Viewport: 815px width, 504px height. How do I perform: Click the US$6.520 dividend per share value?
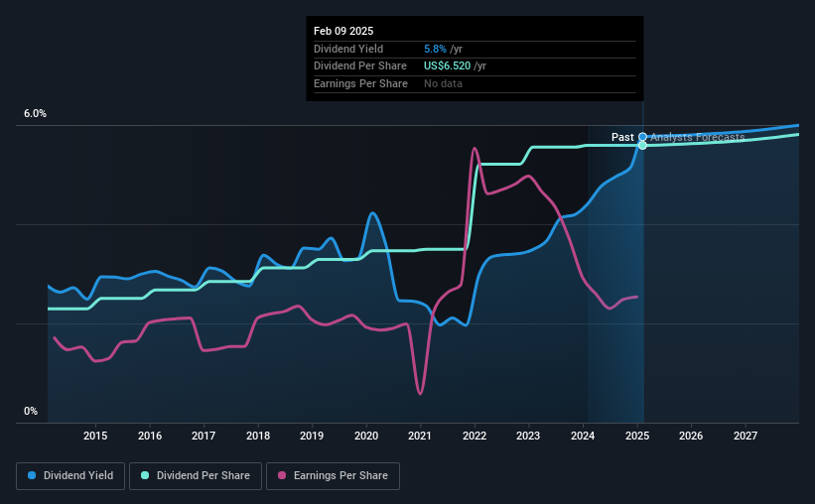[447, 66]
